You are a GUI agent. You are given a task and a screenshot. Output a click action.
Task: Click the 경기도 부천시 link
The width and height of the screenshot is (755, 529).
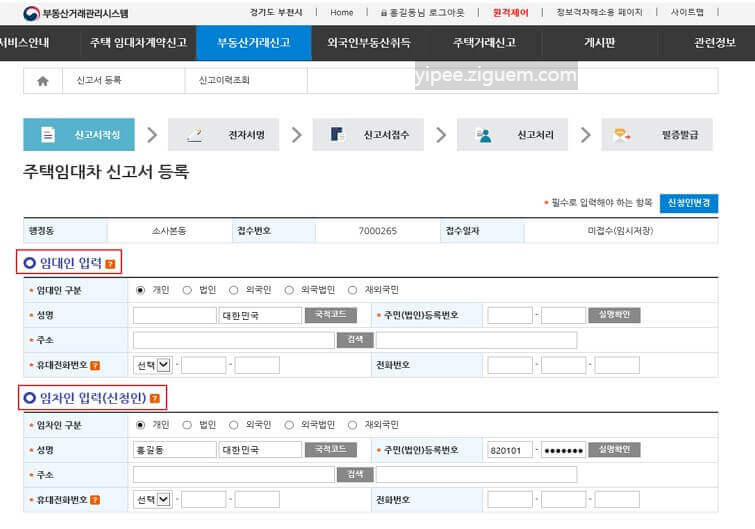[x=276, y=13]
